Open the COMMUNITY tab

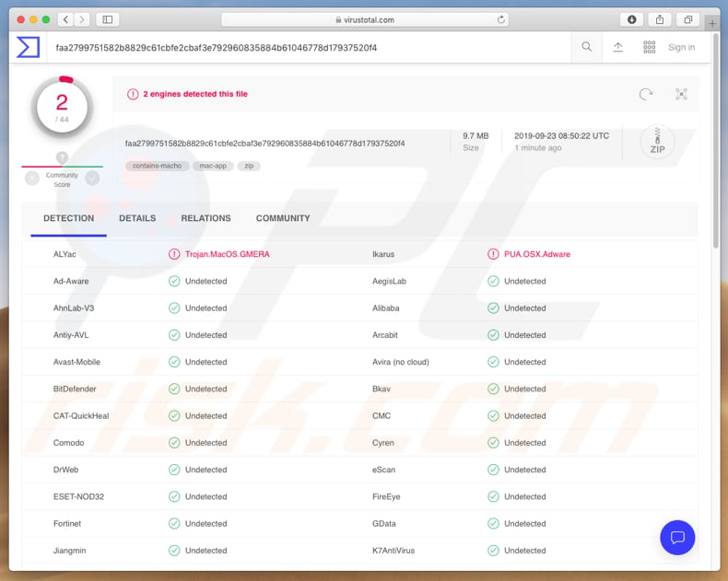[283, 218]
